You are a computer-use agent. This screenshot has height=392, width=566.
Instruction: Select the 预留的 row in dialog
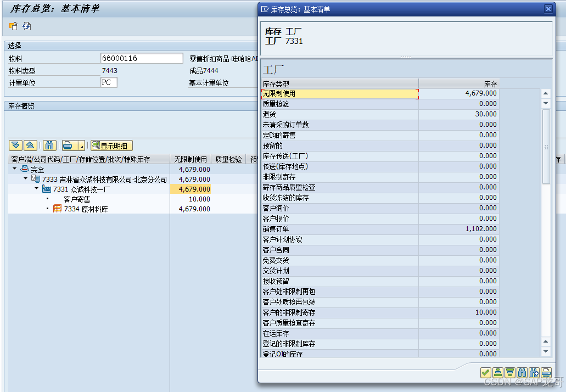click(380, 145)
